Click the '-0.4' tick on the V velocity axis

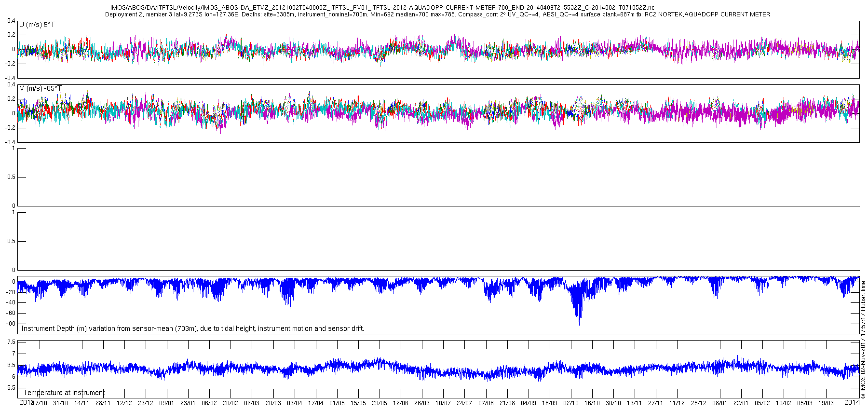point(11,142)
